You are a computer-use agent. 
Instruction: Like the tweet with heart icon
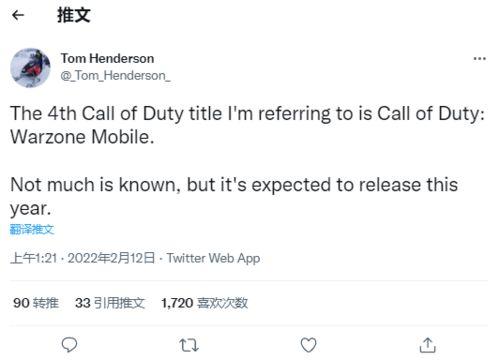tap(308, 345)
